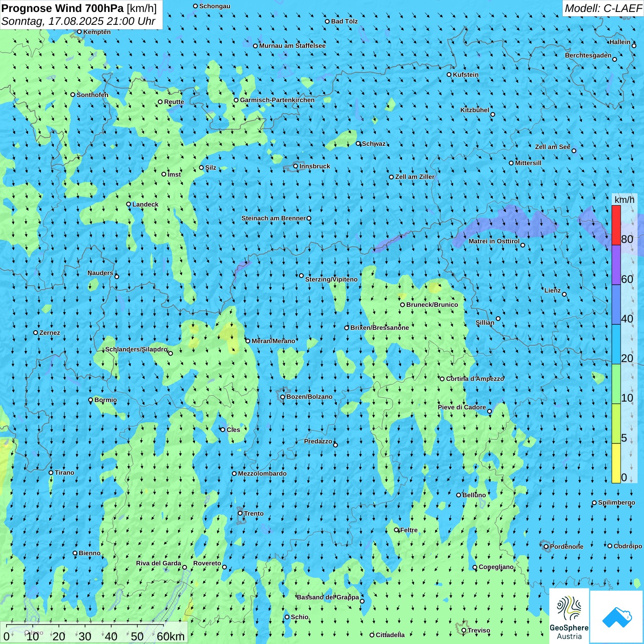Select the Brixen/Bressanone label

[379, 328]
